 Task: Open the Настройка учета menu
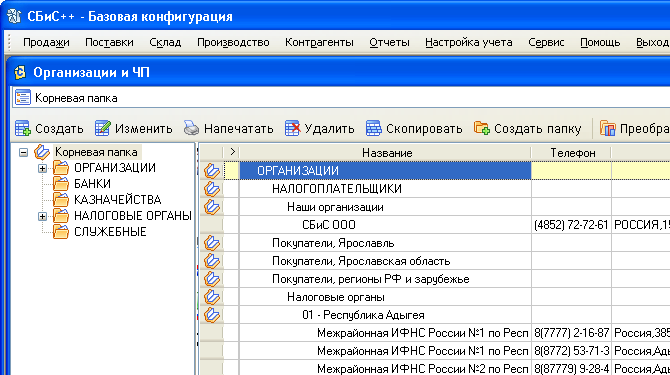pyautogui.click(x=469, y=42)
